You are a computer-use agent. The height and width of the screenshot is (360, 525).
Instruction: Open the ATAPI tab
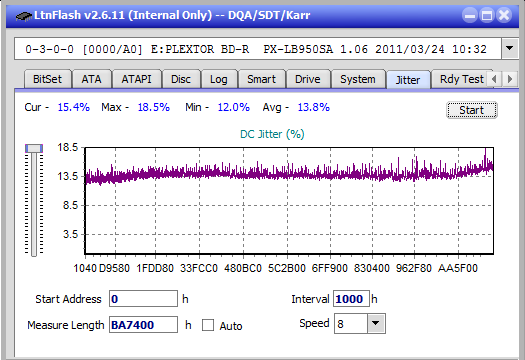point(137,79)
